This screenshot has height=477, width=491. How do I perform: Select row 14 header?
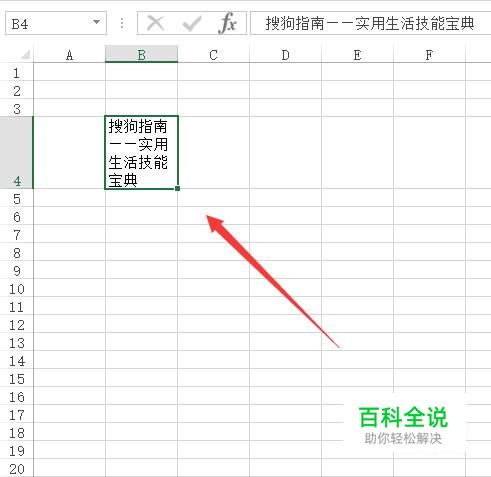point(17,360)
